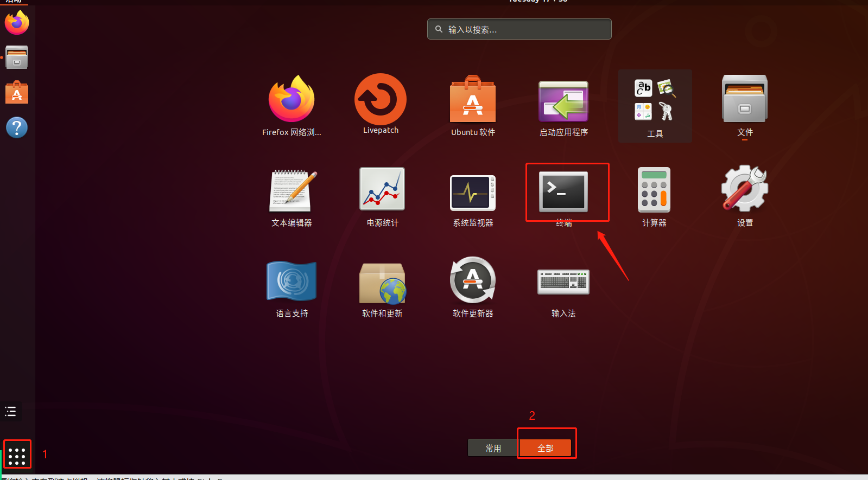Open Help icon in the dock
868x480 pixels.
[x=17, y=127]
